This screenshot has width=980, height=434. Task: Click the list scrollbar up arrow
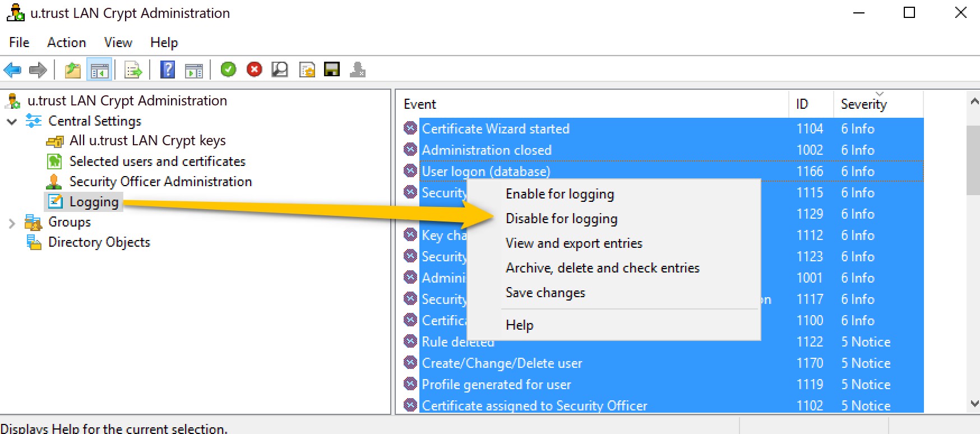point(974,101)
